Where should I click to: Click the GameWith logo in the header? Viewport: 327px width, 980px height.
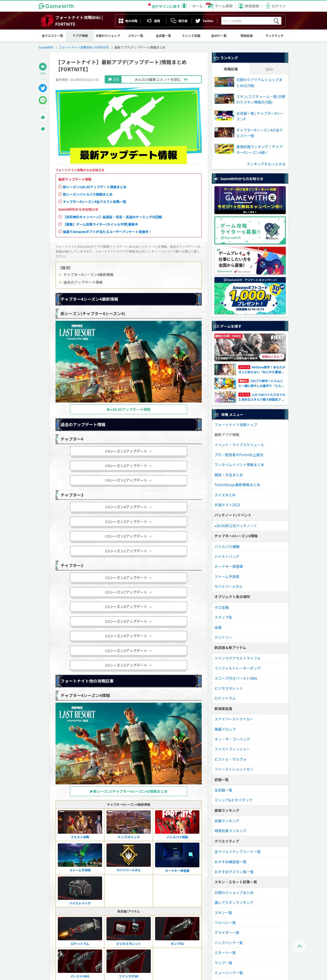point(56,6)
